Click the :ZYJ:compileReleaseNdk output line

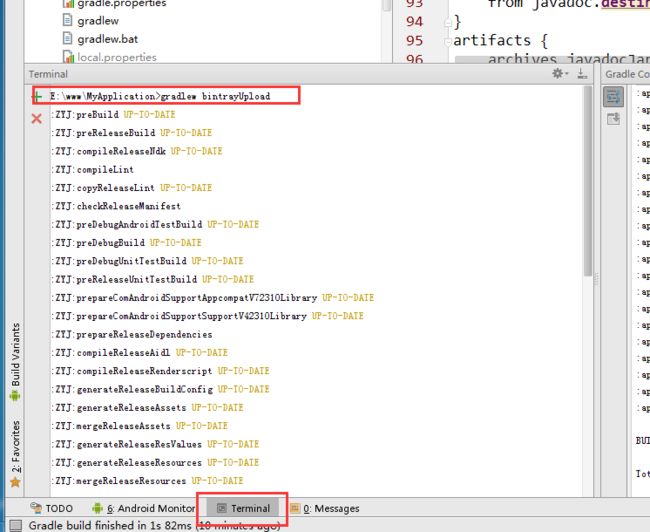[x=137, y=151]
